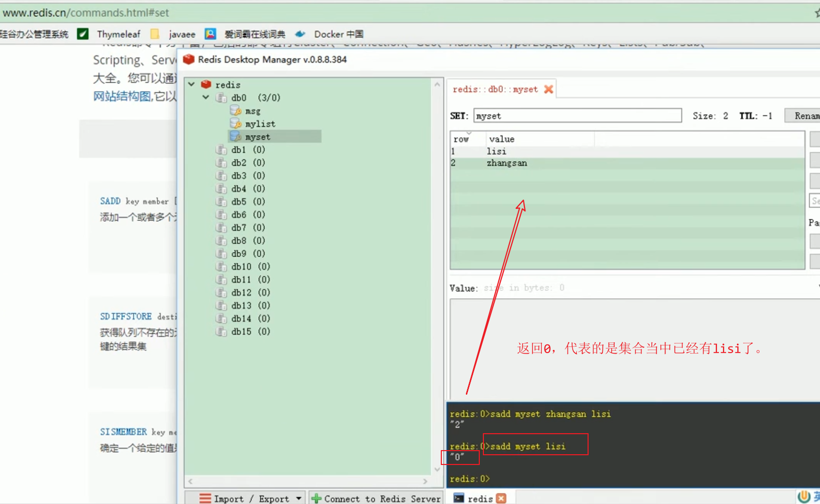The image size is (820, 504).
Task: Click the browser address bar URL
Action: click(x=86, y=12)
